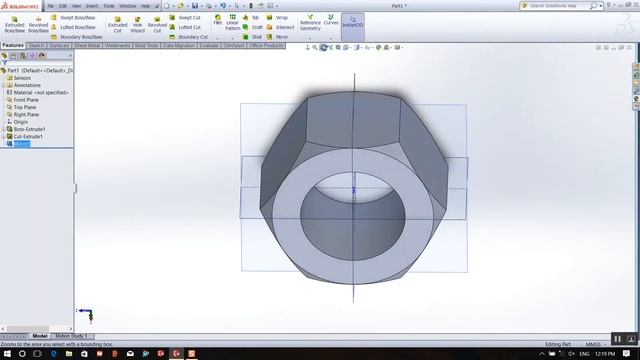Switch to the Office Products tab

267,45
